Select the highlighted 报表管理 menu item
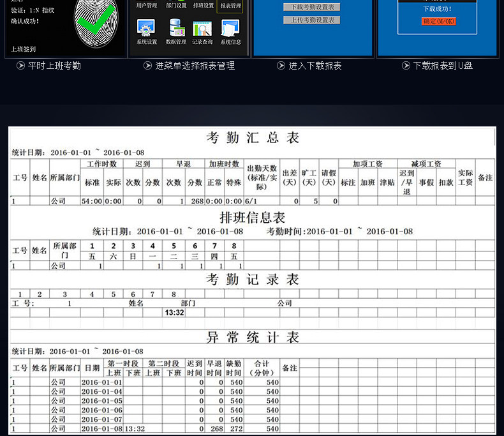 tap(230, 6)
